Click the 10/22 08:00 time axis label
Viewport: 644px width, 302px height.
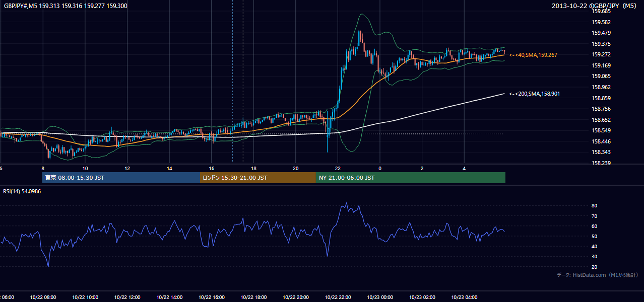43,297
